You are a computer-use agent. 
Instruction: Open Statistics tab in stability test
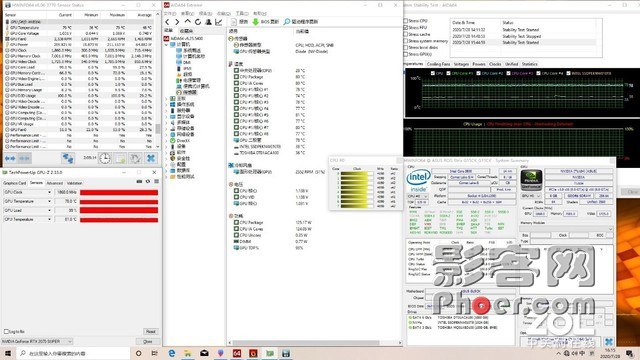(530, 64)
